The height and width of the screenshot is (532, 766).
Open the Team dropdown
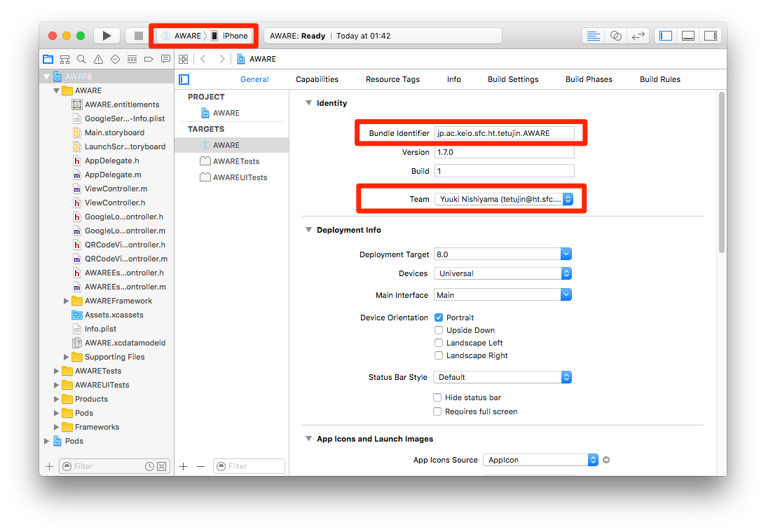pyautogui.click(x=504, y=199)
